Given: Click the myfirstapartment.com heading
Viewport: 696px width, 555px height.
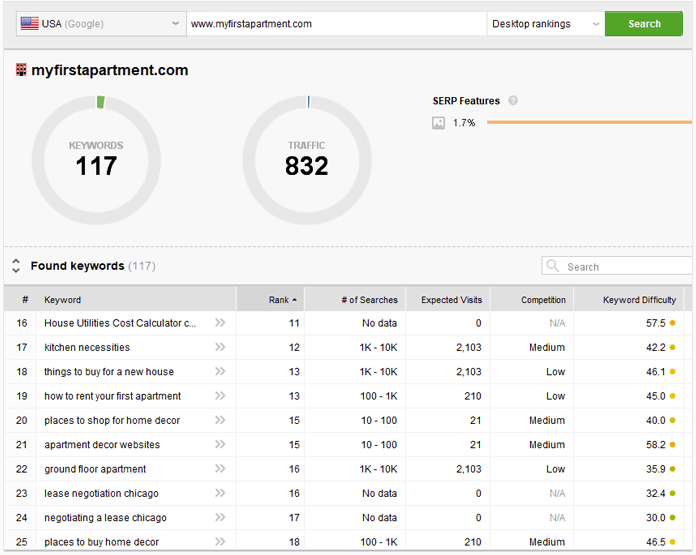Looking at the screenshot, I should (x=110, y=70).
